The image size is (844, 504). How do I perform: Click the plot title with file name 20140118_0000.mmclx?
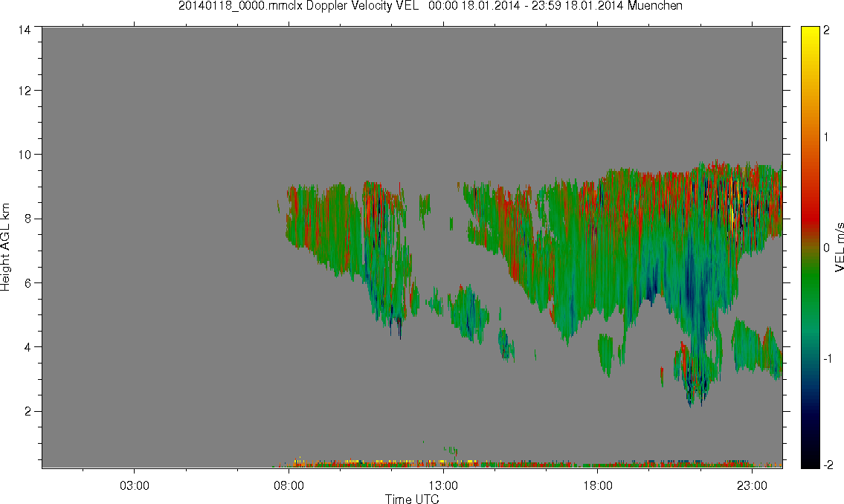click(430, 6)
